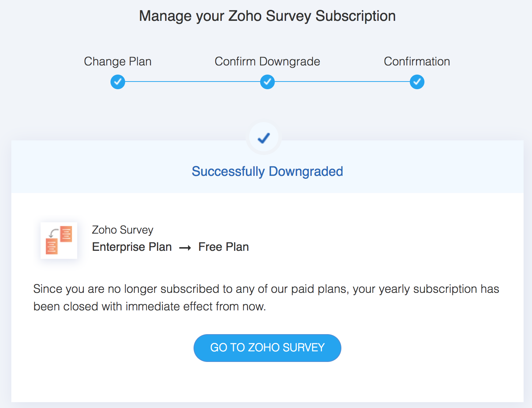Click the Change Plan step checkmark
The image size is (532, 408).
click(x=118, y=82)
